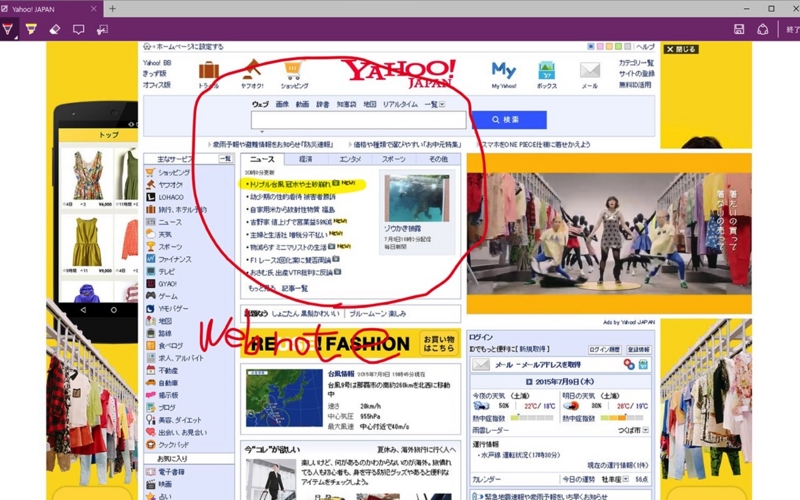The image size is (800, 500).
Task: Click the 新規取得 link
Action: tap(533, 349)
